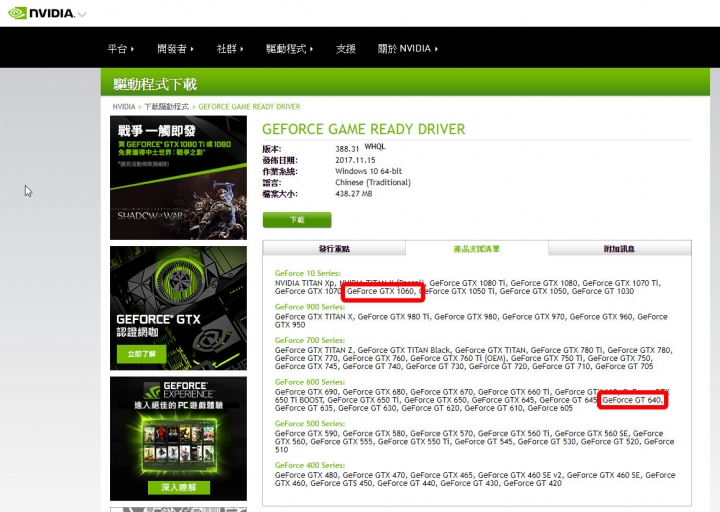Click the release date 2017.11.15
This screenshot has width=720, height=512.
pyautogui.click(x=355, y=160)
